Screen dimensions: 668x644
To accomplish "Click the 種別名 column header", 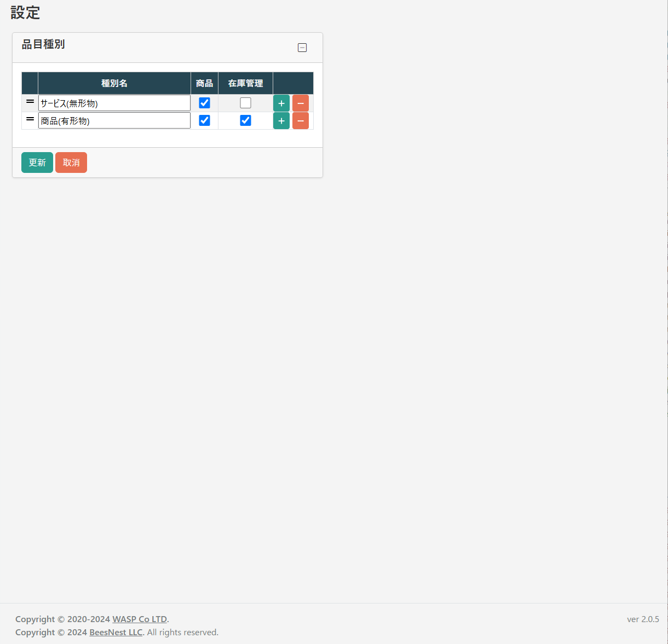I will pyautogui.click(x=114, y=83).
